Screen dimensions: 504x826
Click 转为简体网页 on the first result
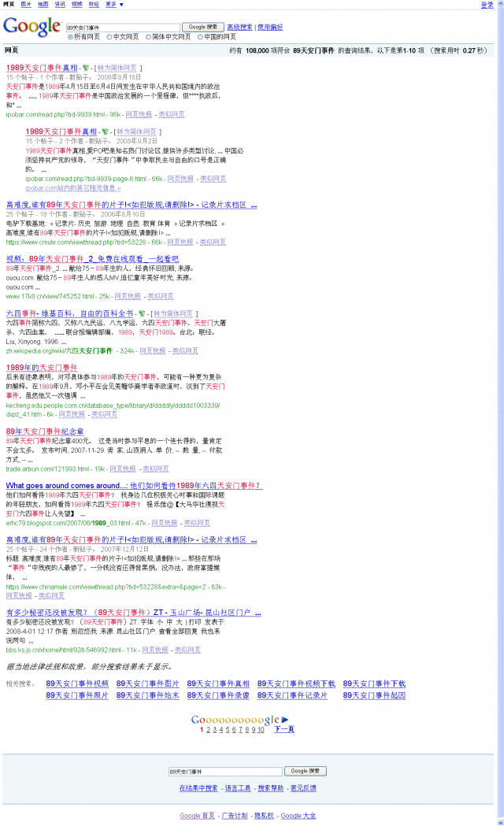(x=117, y=68)
